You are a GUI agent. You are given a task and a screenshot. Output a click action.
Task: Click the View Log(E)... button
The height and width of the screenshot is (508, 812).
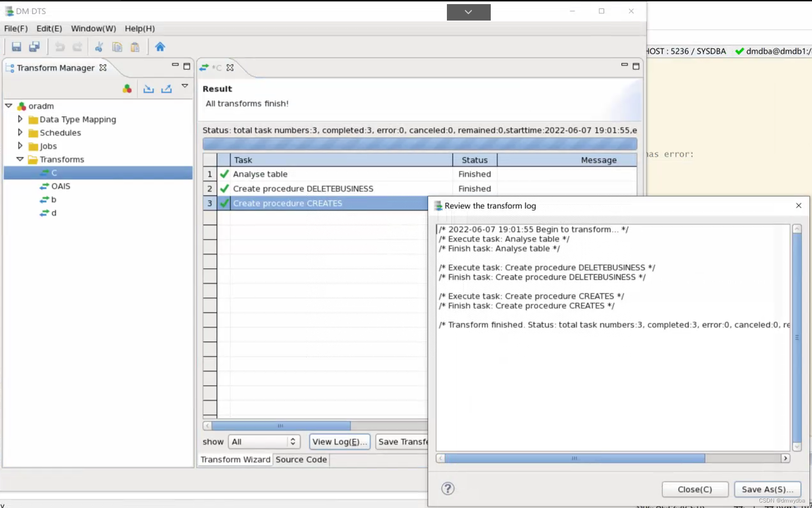(340, 442)
